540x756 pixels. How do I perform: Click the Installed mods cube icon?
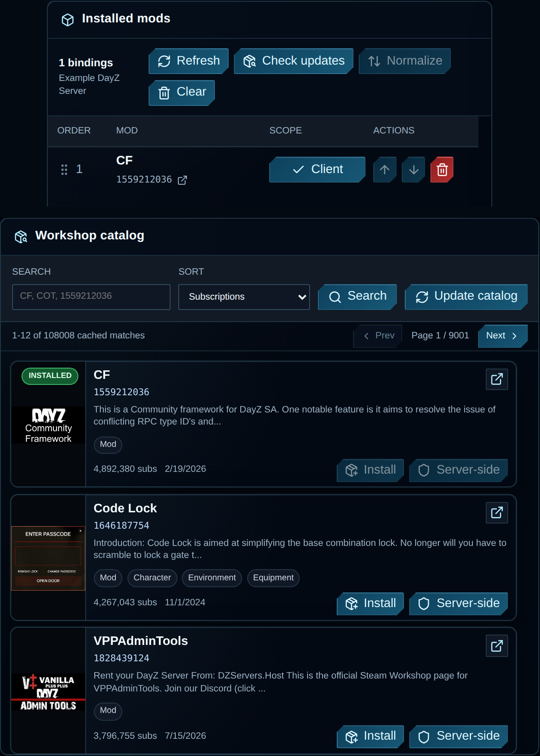coord(68,19)
